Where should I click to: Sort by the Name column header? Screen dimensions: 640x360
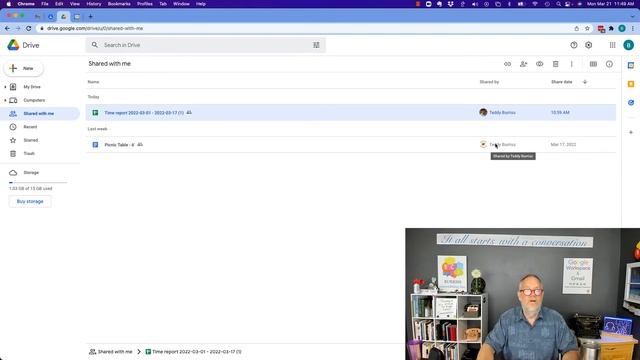(x=93, y=82)
